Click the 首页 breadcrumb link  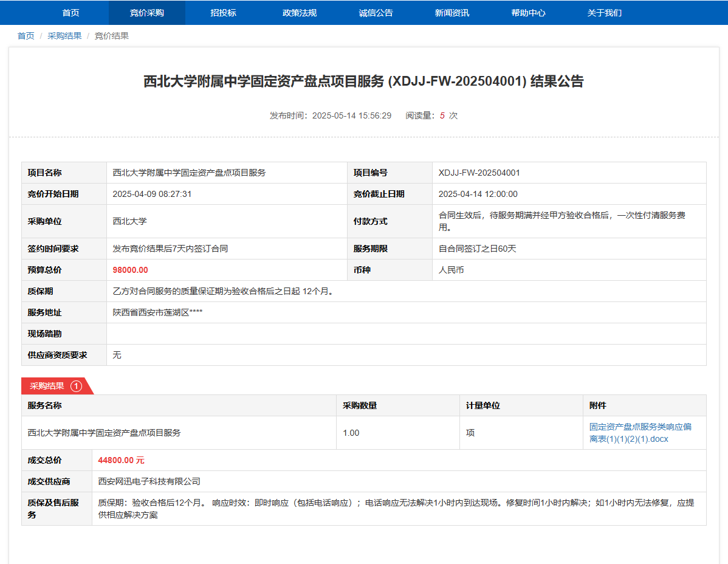[x=26, y=36]
